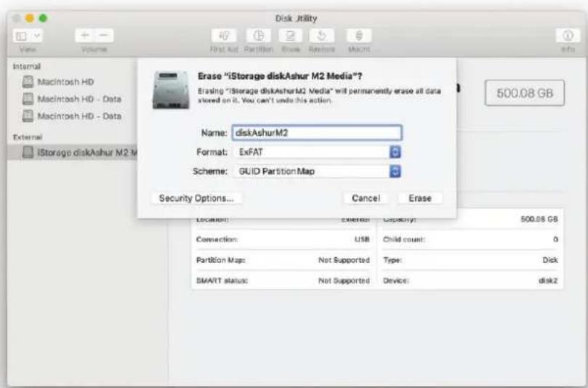Click the Mount toolbar icon
Screen dimensions: 588x388
click(359, 36)
